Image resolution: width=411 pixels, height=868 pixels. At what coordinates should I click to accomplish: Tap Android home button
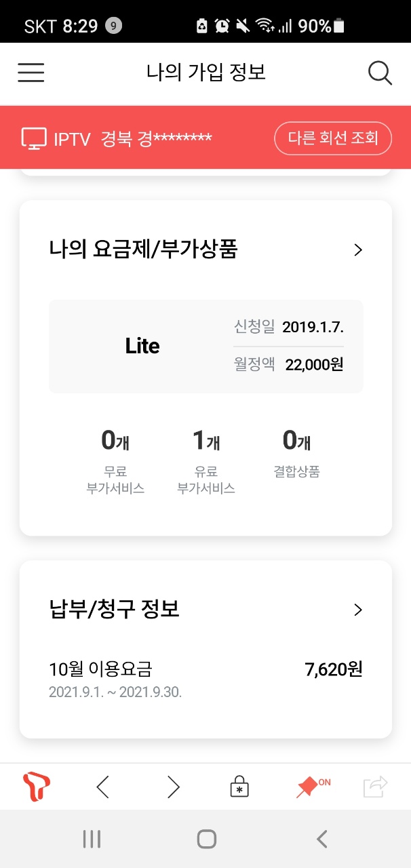(206, 840)
